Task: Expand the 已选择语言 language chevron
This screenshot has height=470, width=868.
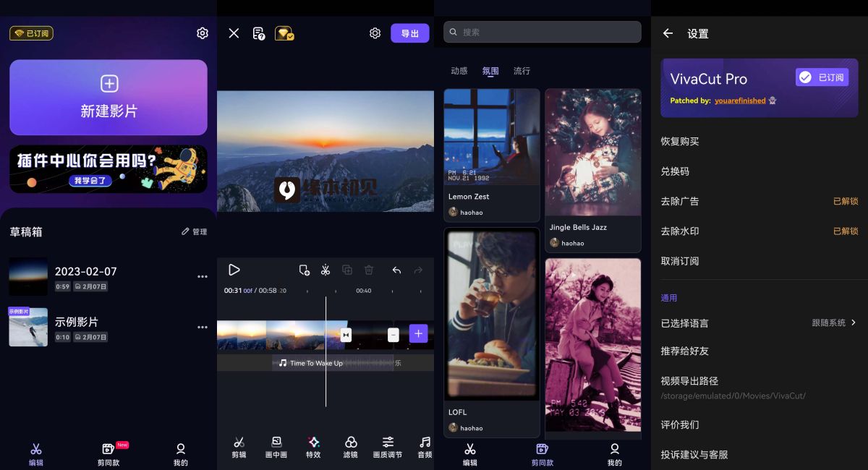Action: pyautogui.click(x=854, y=322)
